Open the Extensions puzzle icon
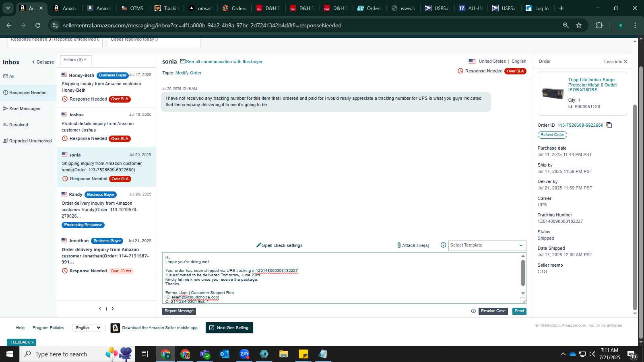Screen dimensions: 644x362 point(599,25)
